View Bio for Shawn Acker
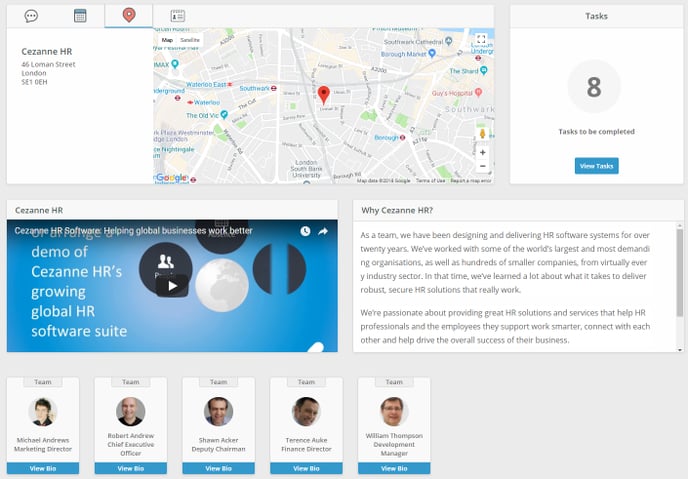The height and width of the screenshot is (479, 688). tap(219, 468)
